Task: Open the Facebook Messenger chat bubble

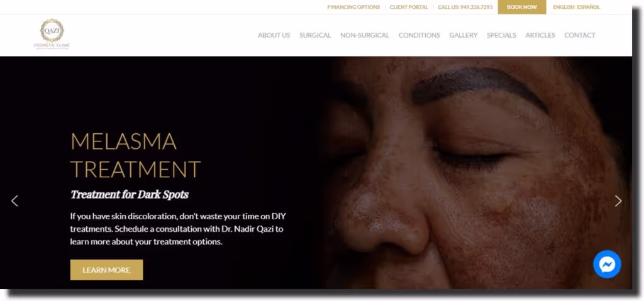Action: pyautogui.click(x=607, y=265)
